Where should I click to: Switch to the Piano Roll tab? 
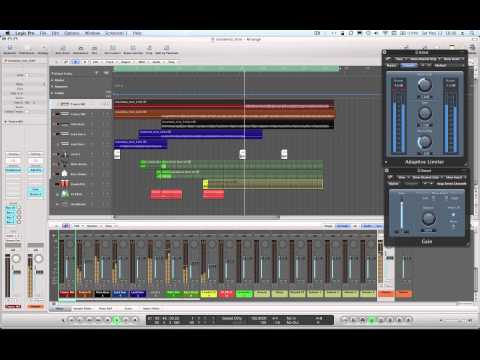tap(106, 309)
